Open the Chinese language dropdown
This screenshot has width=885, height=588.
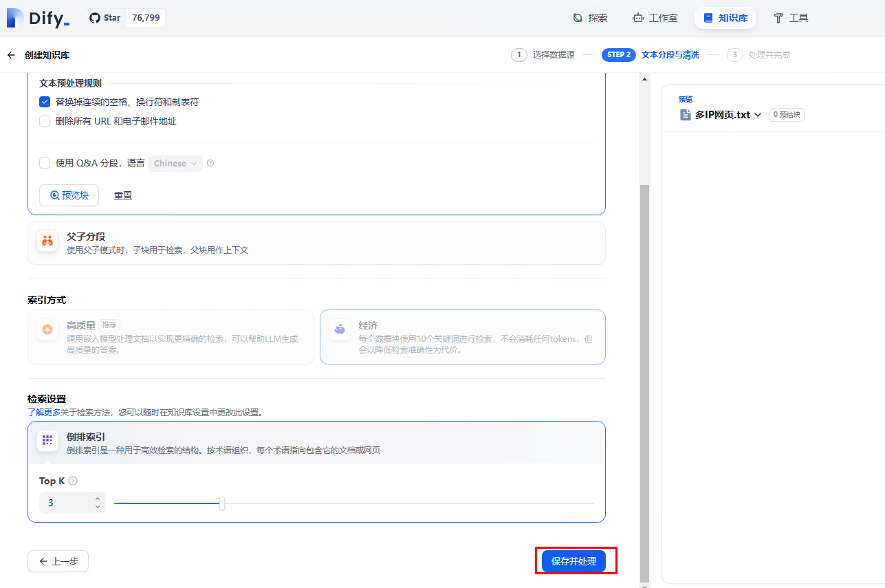pyautogui.click(x=175, y=164)
